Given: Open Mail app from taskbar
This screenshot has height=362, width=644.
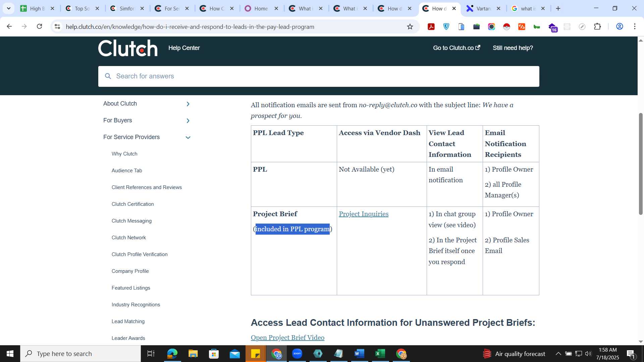Looking at the screenshot, I should pos(235,354).
